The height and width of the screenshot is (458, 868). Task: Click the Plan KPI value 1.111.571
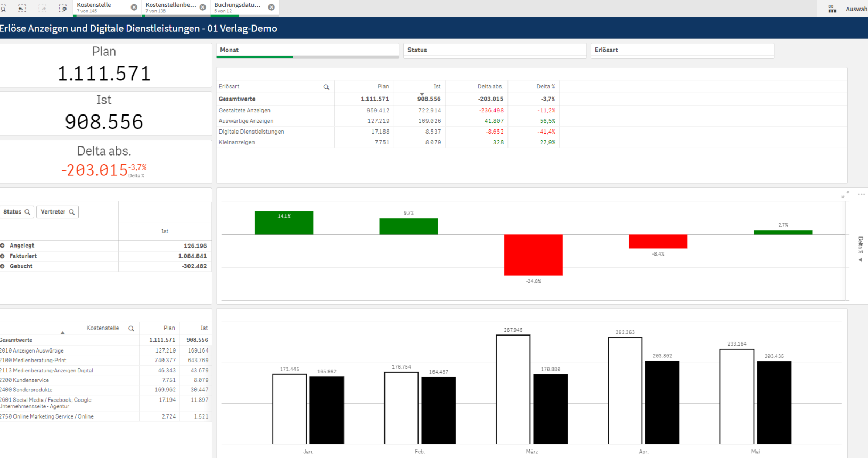click(104, 73)
